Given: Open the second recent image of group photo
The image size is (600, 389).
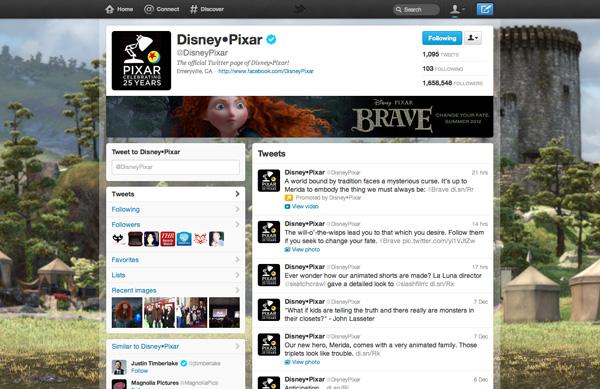Looking at the screenshot, I should pyautogui.click(x=160, y=313).
